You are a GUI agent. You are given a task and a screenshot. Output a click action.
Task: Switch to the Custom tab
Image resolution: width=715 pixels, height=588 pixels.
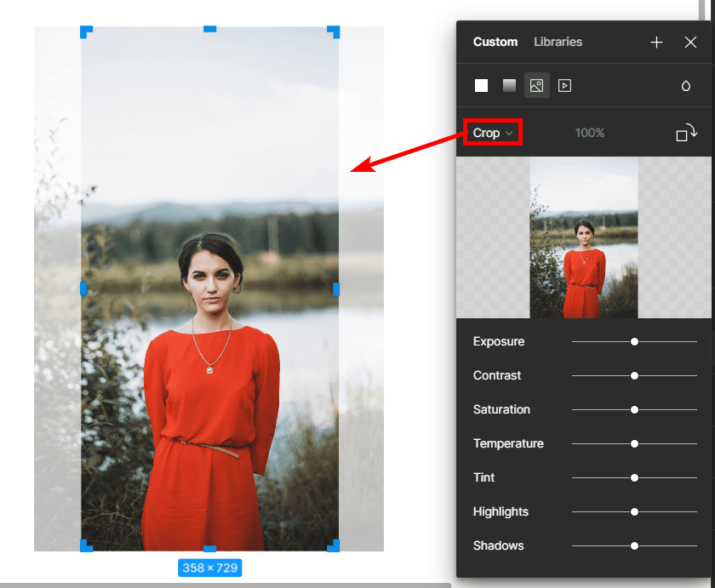coord(495,42)
